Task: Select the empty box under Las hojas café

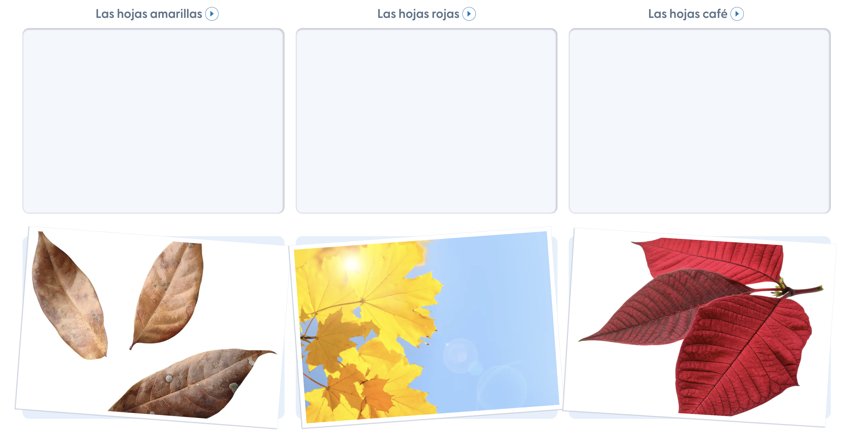Action: click(x=700, y=121)
